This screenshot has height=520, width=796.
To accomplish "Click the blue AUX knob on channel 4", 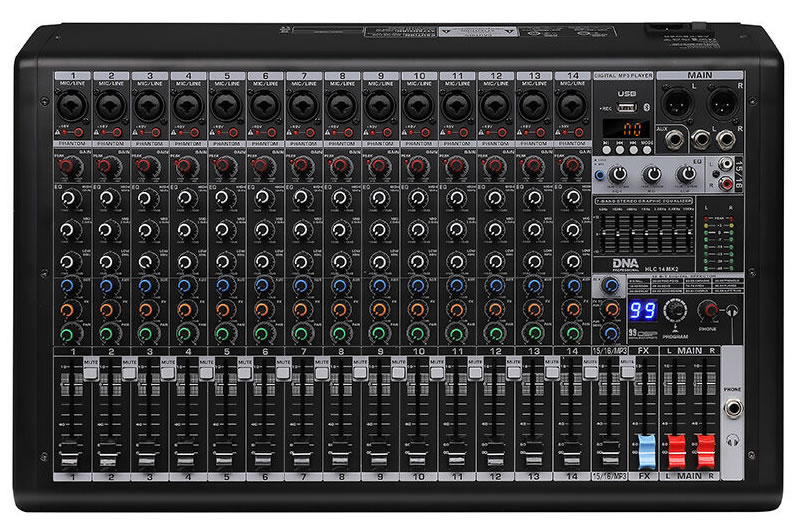I will (185, 285).
